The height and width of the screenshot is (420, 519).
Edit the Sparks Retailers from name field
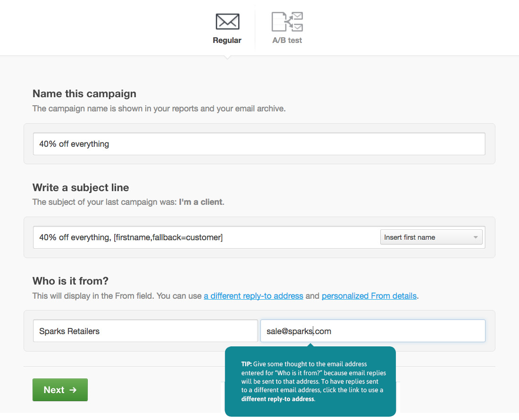[x=145, y=331]
